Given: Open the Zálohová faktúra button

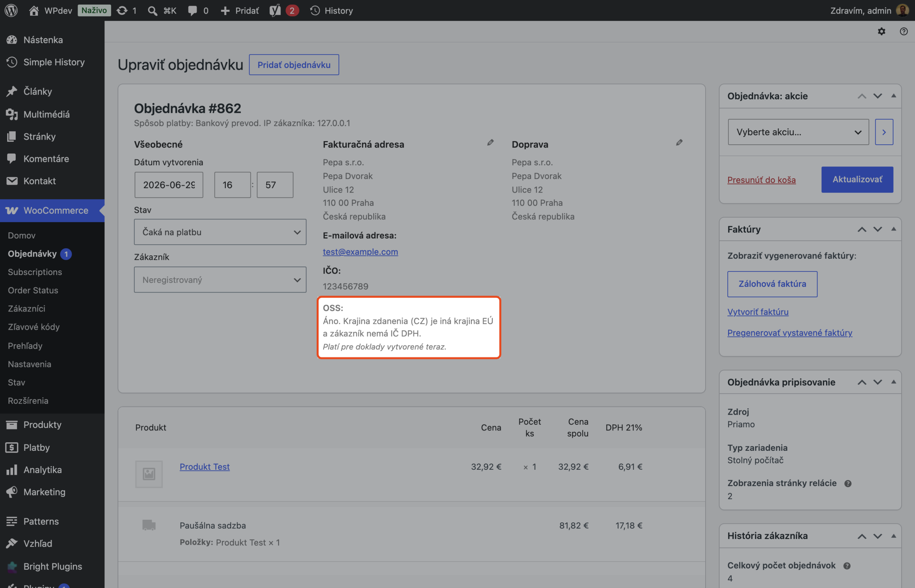Looking at the screenshot, I should [772, 284].
